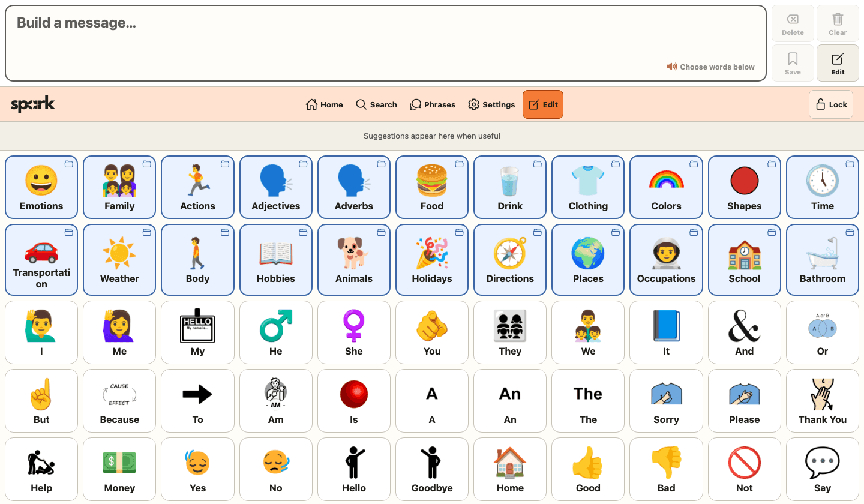Tap the 'She' female symbol tile

[354, 332]
